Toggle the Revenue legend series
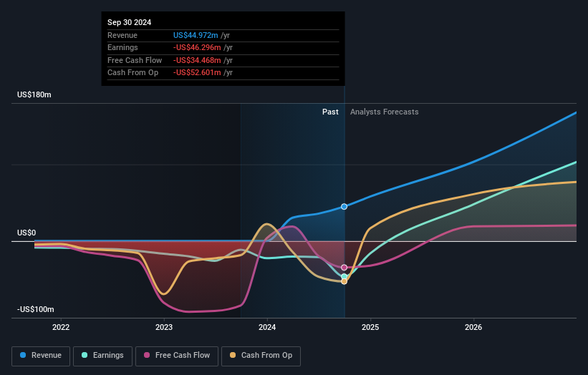The width and height of the screenshot is (588, 375). [41, 356]
